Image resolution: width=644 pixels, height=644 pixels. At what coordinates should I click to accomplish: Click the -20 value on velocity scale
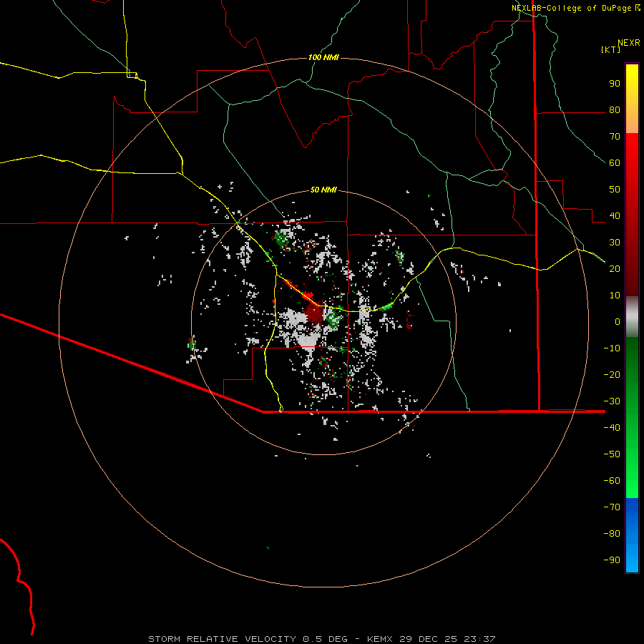612,374
